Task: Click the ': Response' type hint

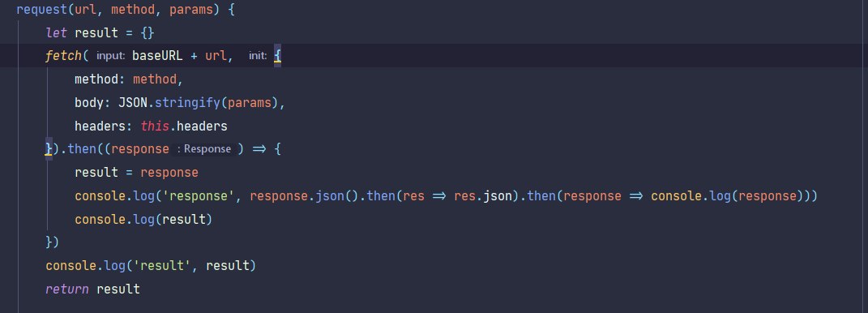Action: click(x=204, y=149)
